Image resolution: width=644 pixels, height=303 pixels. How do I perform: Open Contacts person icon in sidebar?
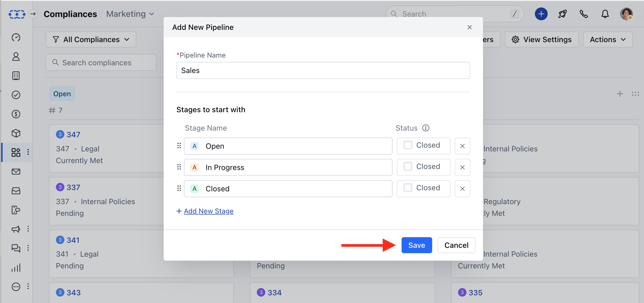click(x=16, y=56)
